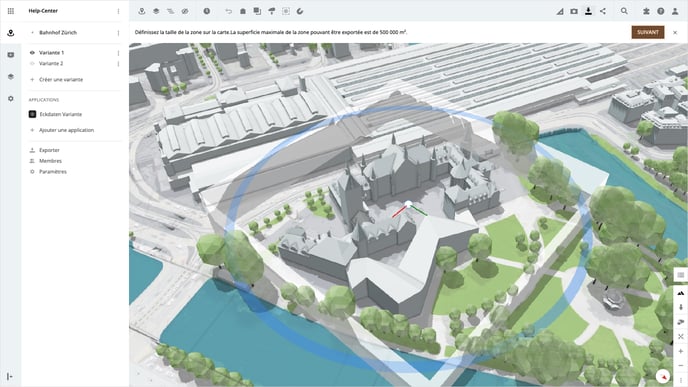Reset orientation with the compass button
Image resolution: width=688 pixels, height=387 pixels.
(663, 376)
